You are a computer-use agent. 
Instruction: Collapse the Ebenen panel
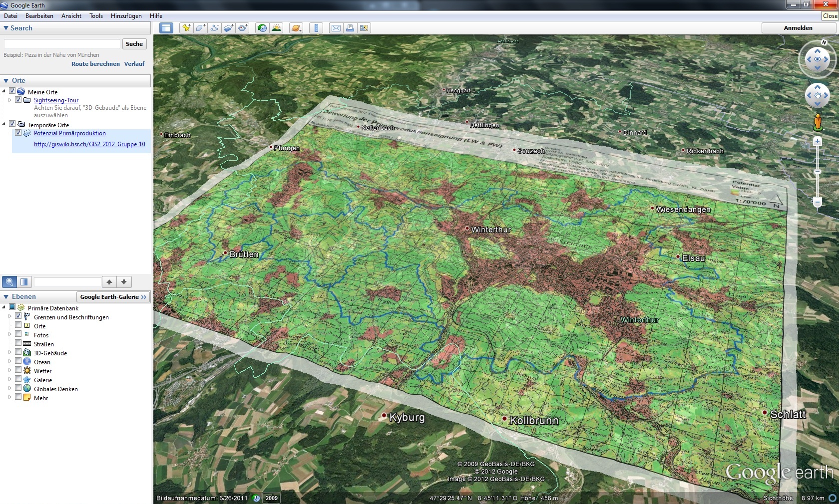(x=5, y=296)
